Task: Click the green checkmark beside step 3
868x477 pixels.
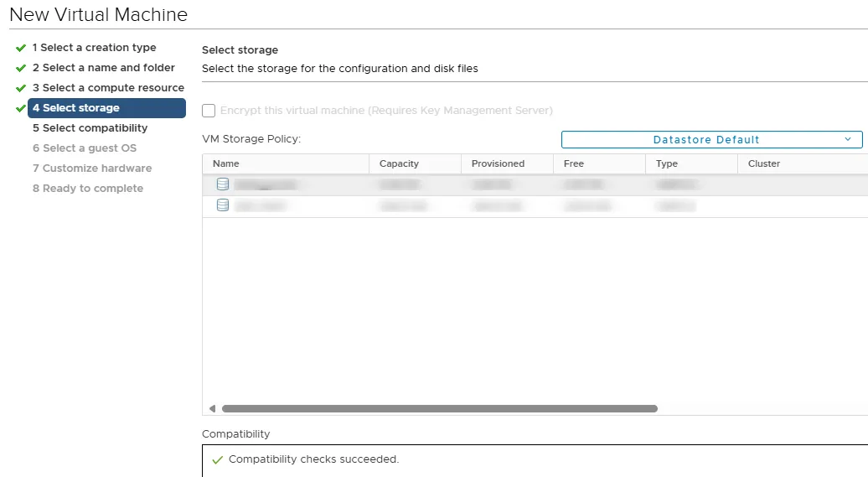Action: tap(21, 88)
